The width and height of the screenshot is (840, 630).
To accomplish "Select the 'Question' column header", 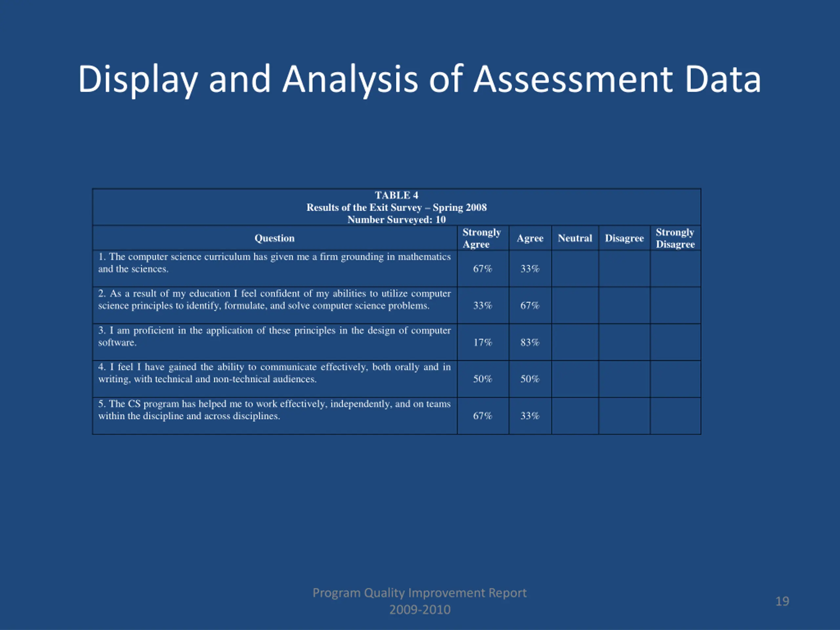I will [275, 238].
